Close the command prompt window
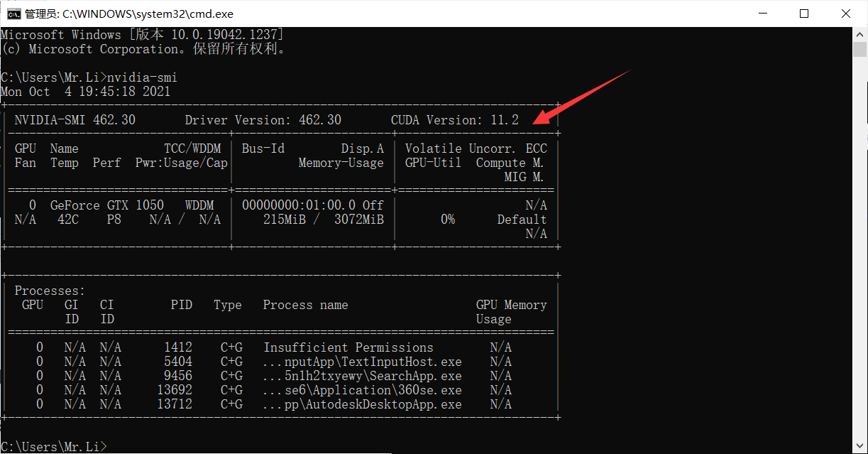Viewport: 868px width, 454px height. pos(845,13)
